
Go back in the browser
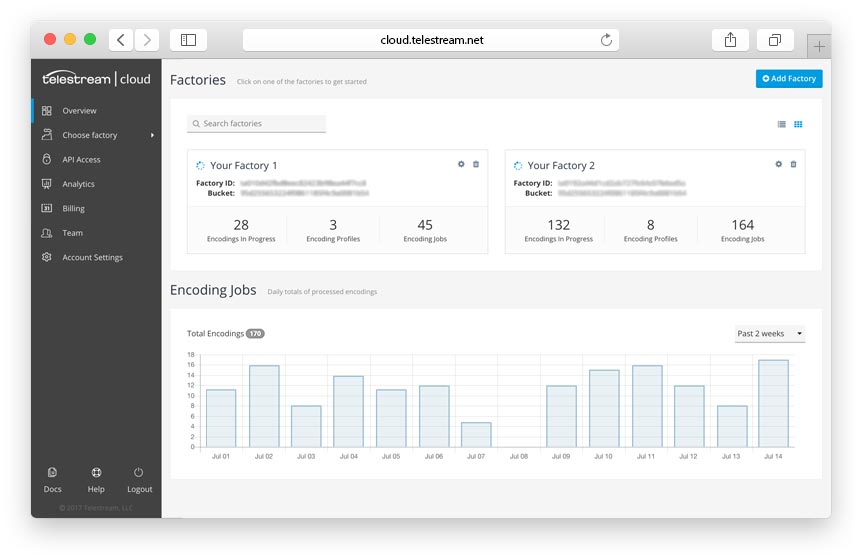121,40
